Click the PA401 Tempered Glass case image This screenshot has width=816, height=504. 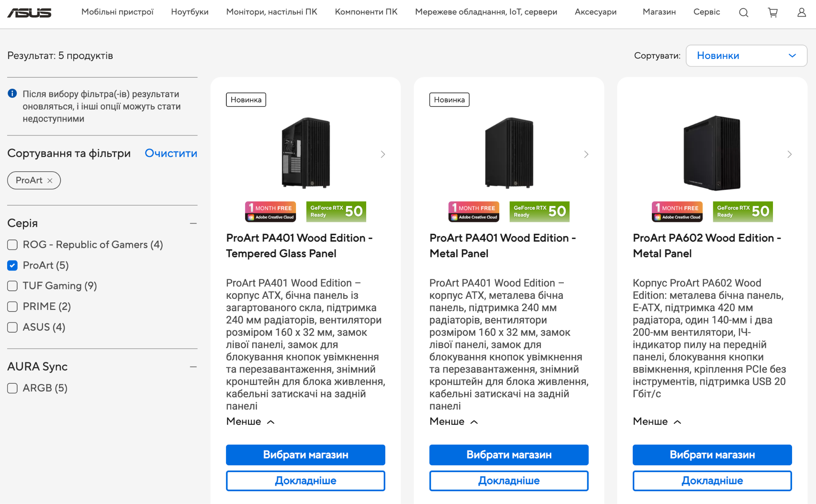[306, 153]
